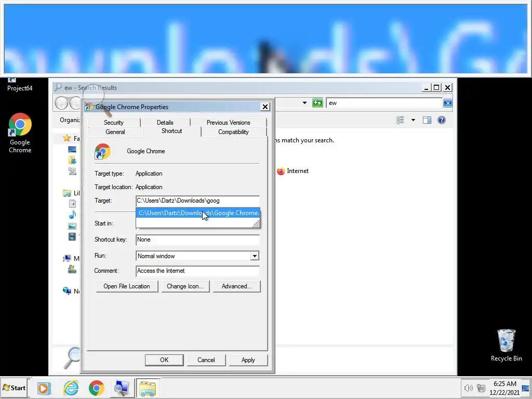Toggle the preview pane icon in Explorer

pos(427,120)
